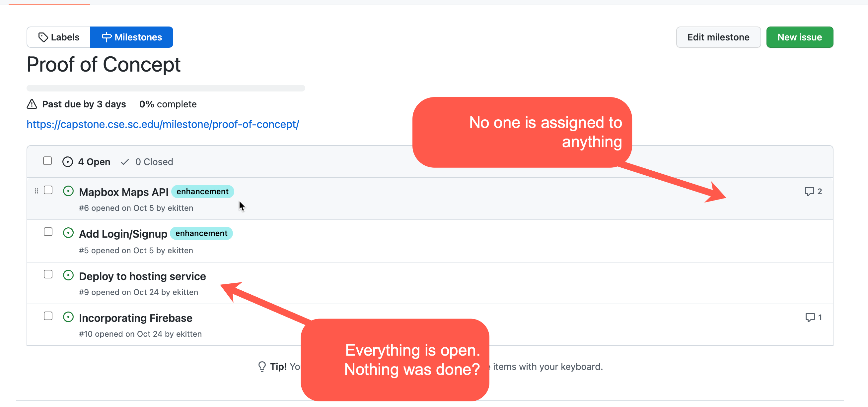Click the Edit milestone button
Viewport: 868px width, 407px height.
(x=718, y=37)
